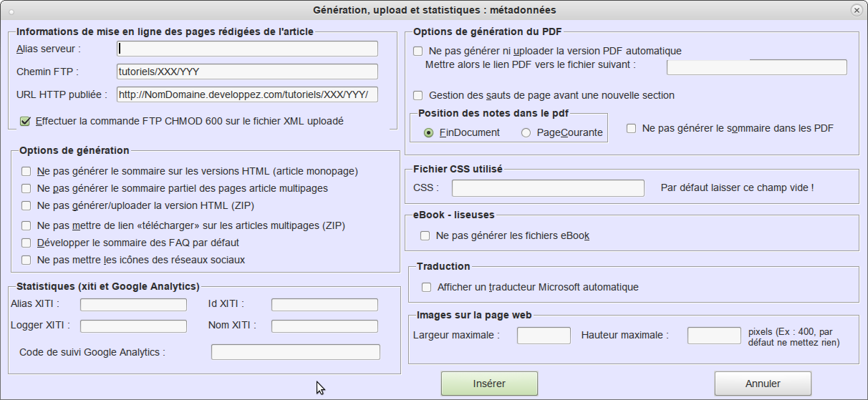Focus the Alias serveur text field
The height and width of the screenshot is (400, 868).
(x=247, y=49)
